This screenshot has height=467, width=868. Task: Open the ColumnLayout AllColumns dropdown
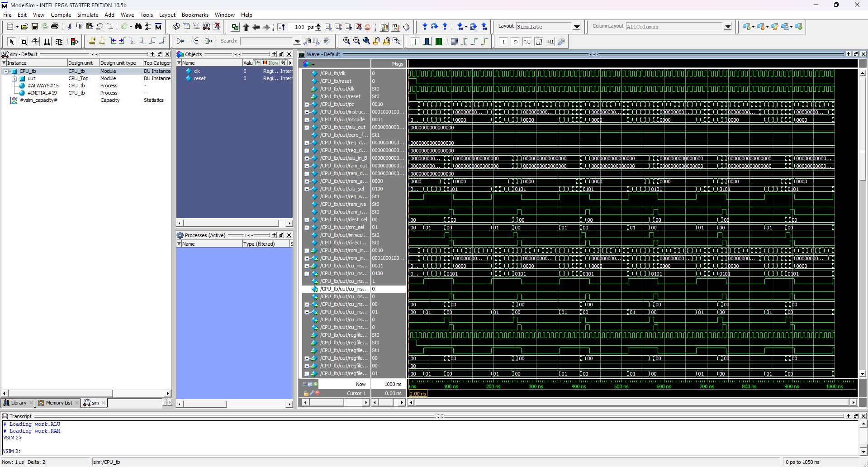[727, 27]
